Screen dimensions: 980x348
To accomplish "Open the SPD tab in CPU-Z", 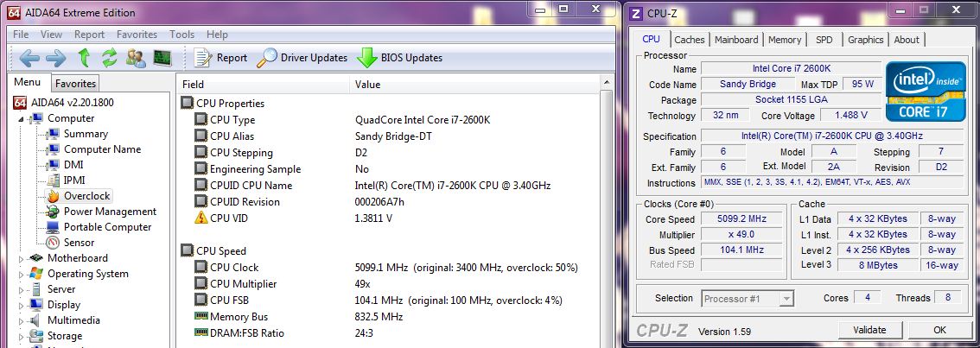I will [824, 40].
